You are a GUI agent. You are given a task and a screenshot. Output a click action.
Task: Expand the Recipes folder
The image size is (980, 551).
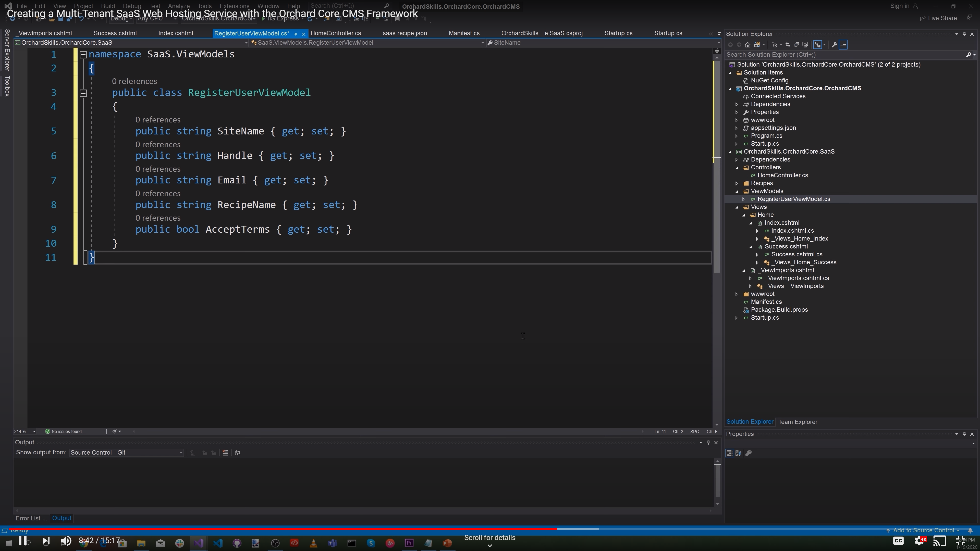click(737, 183)
